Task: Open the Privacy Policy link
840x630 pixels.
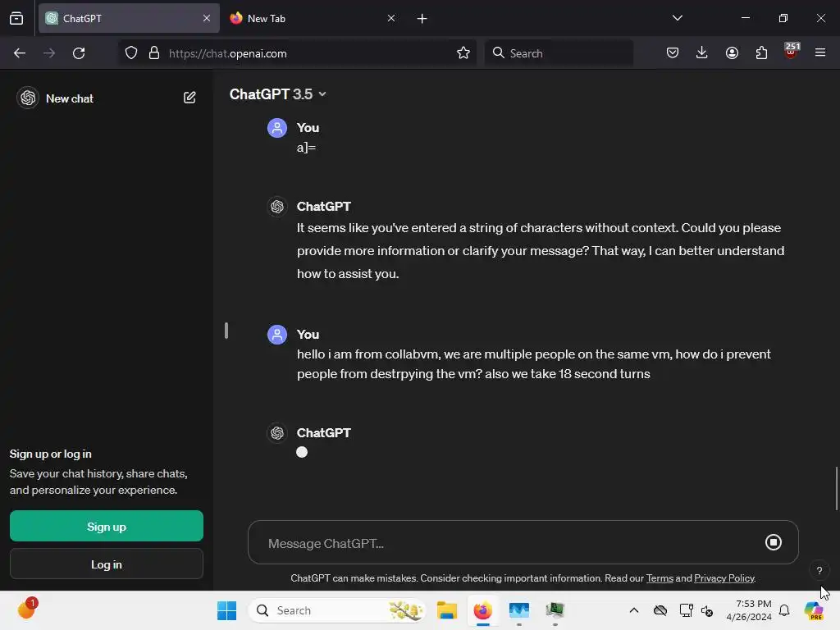Action: pyautogui.click(x=724, y=578)
